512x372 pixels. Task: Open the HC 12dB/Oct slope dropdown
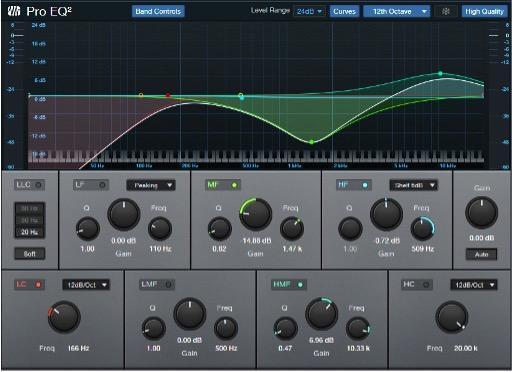coord(474,285)
